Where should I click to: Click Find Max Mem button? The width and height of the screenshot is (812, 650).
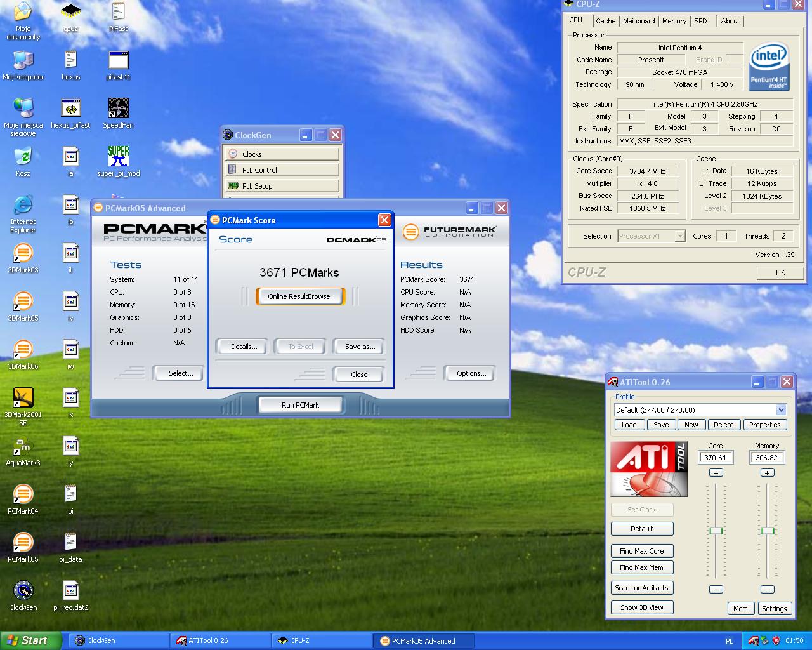642,567
